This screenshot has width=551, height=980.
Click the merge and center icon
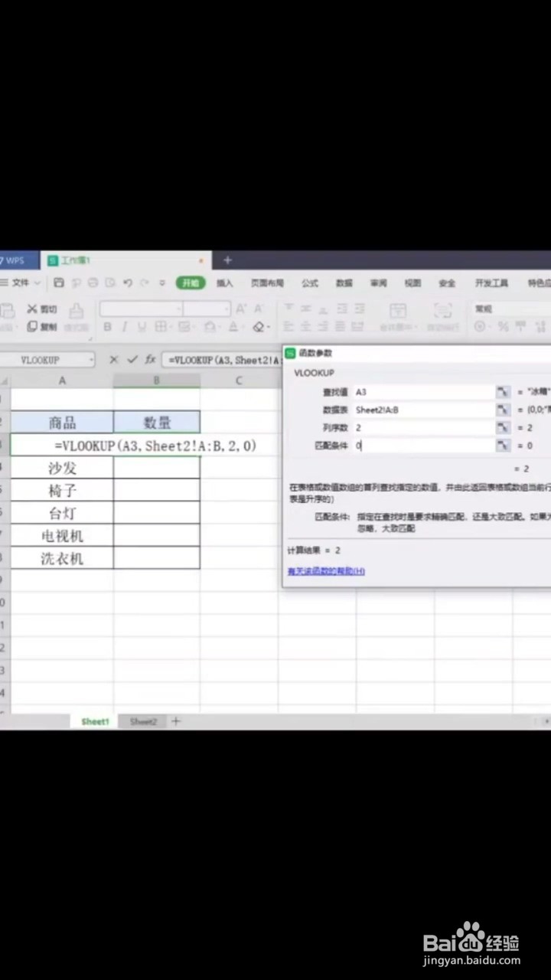397,310
